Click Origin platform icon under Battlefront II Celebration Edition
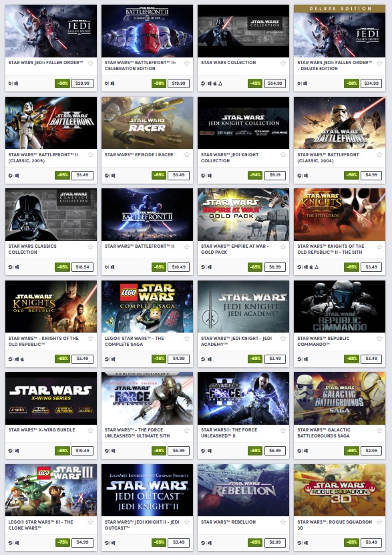 tap(106, 83)
